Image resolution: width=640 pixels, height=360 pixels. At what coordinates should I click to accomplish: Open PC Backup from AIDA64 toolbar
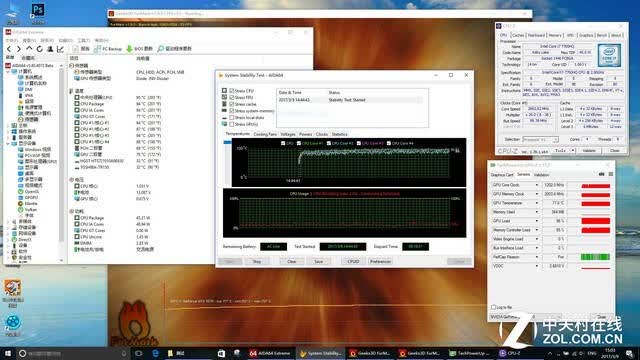coord(108,49)
